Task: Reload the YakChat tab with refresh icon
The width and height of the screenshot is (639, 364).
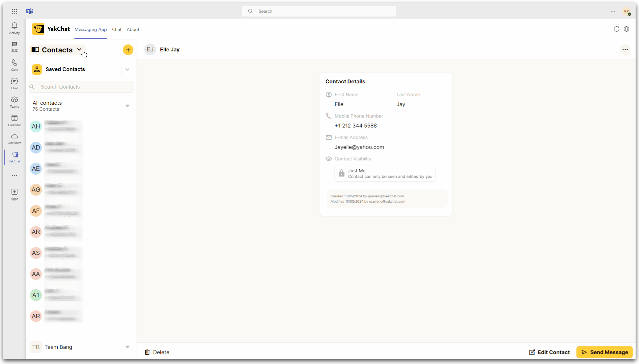Action: pyautogui.click(x=616, y=29)
